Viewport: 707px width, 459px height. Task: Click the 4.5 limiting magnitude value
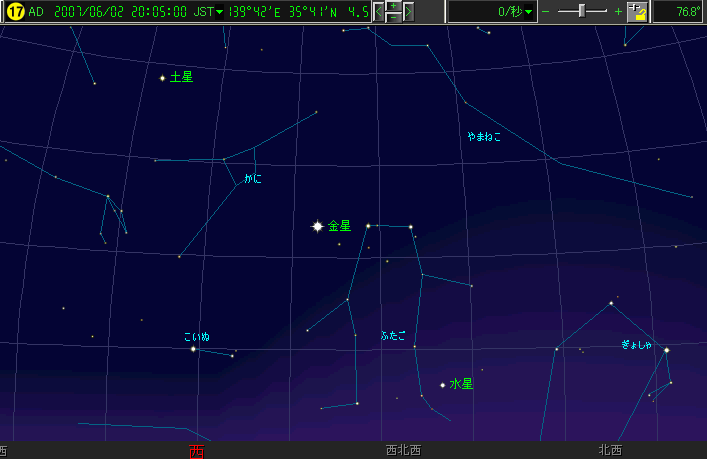point(358,12)
